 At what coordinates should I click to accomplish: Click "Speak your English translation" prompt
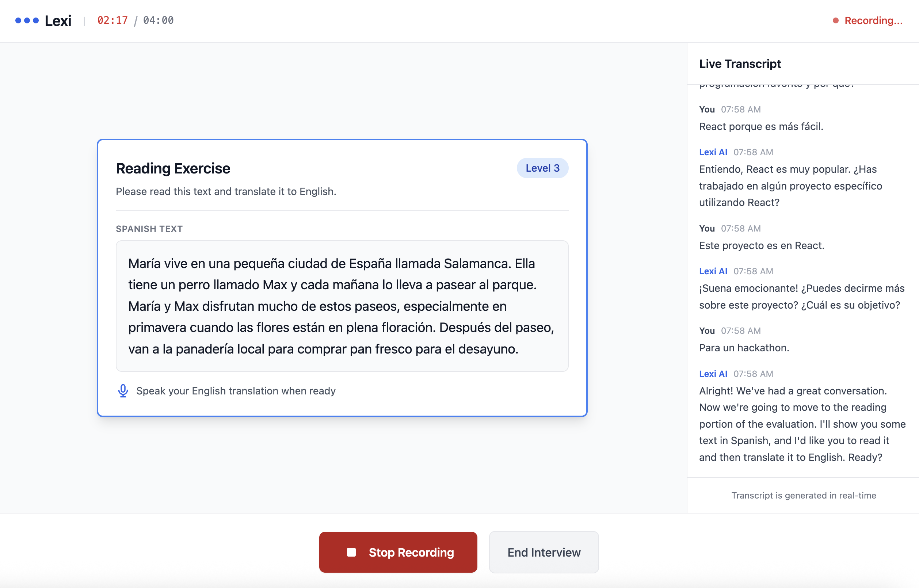pos(236,391)
